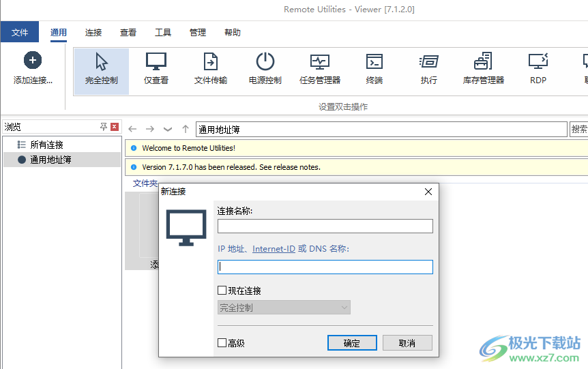The image size is (588, 369).
Task: Focus the IP address input field
Action: [325, 267]
